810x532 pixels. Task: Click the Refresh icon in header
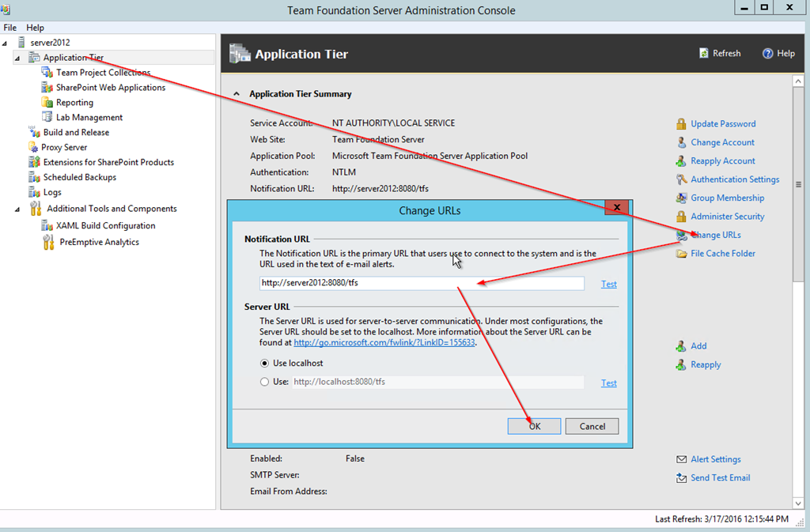(x=703, y=54)
